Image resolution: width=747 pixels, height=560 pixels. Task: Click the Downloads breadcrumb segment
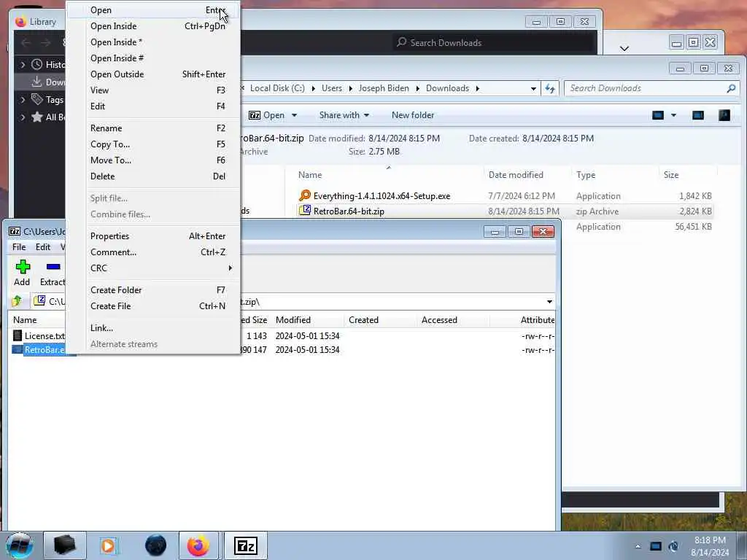[447, 88]
